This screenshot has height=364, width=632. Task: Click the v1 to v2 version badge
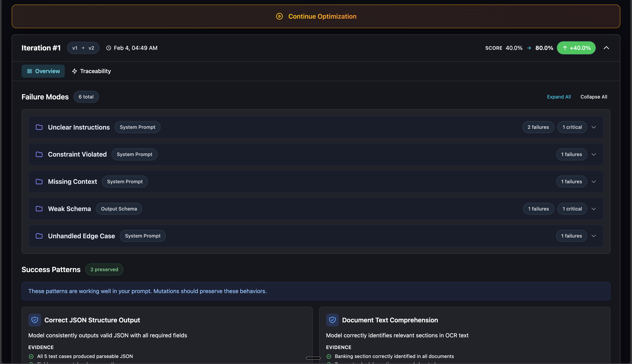83,48
